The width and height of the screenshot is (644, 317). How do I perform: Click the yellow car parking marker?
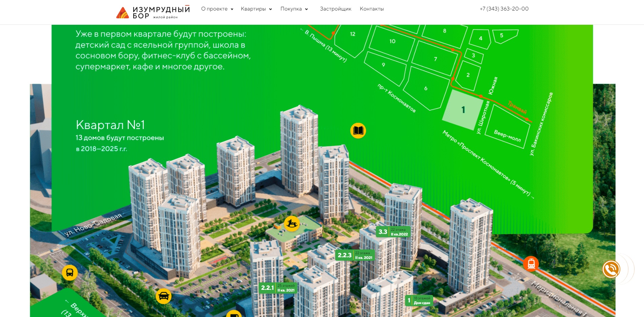click(163, 296)
